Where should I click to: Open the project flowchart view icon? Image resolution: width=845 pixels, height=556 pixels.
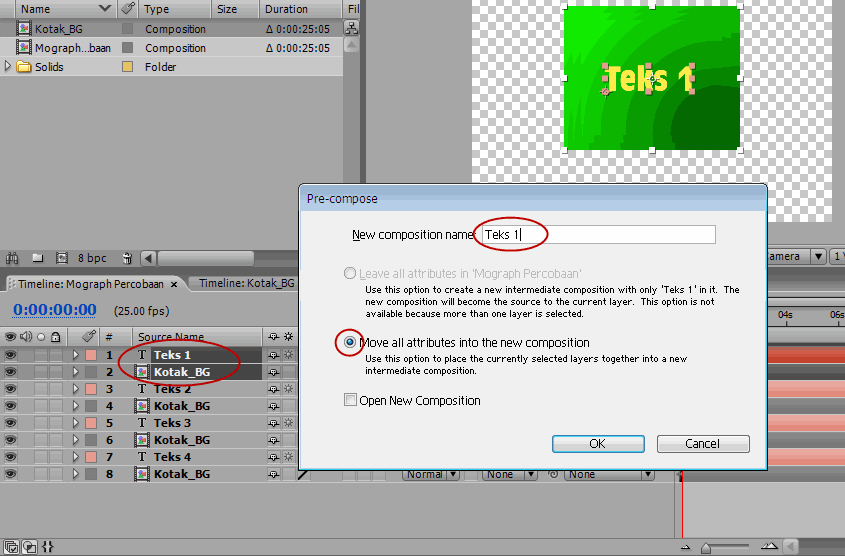tap(351, 28)
